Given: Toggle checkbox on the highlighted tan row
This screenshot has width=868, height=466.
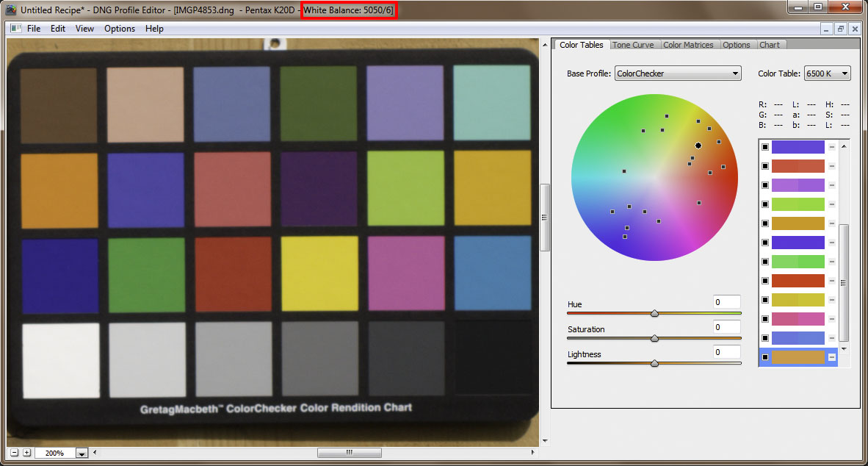Looking at the screenshot, I should tap(765, 357).
